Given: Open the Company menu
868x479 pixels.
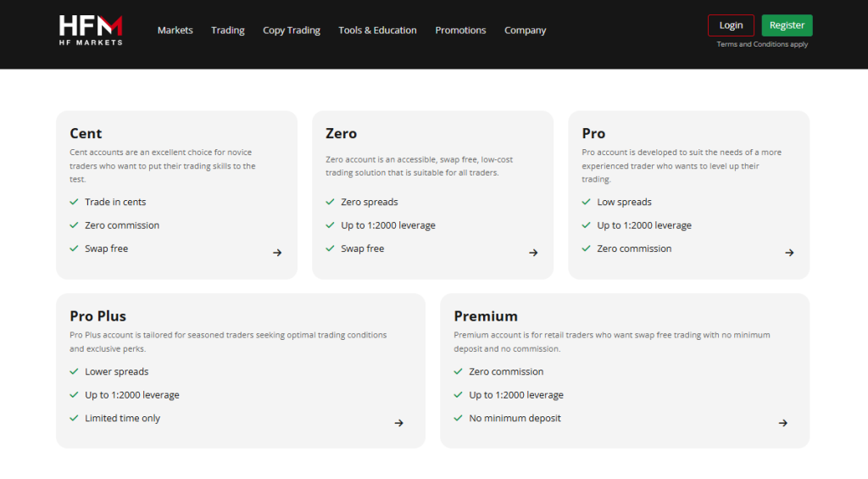Looking at the screenshot, I should tap(525, 31).
